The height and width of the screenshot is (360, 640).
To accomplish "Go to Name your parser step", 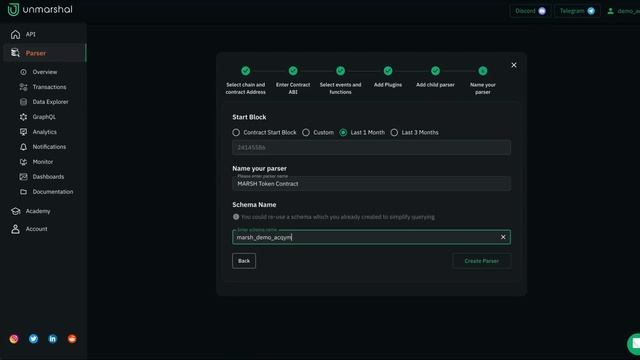I will 482,81.
